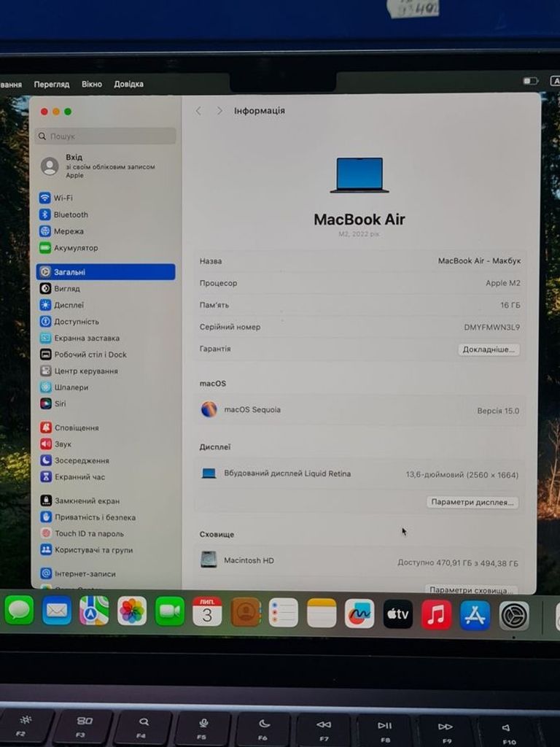Open Contacts in the Dock
This screenshot has height=747, width=560.
point(246,612)
